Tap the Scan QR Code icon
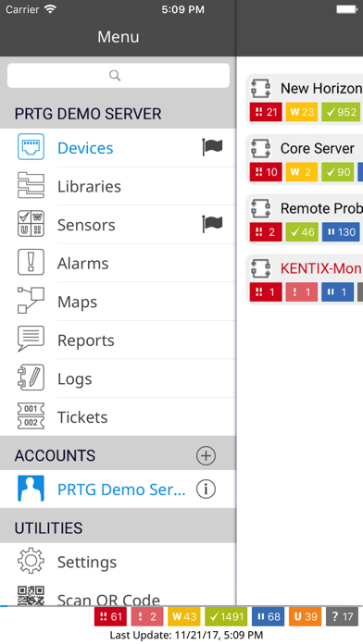This screenshot has height=644, width=363. [x=31, y=596]
